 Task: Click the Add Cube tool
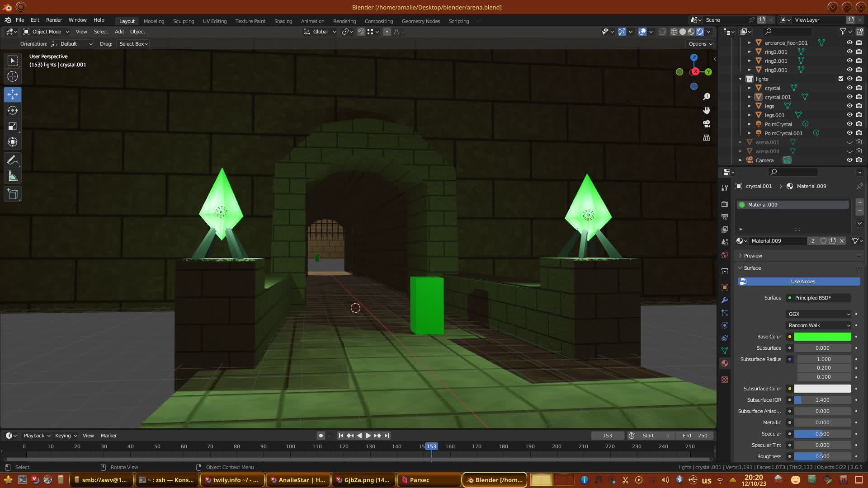coord(13,194)
